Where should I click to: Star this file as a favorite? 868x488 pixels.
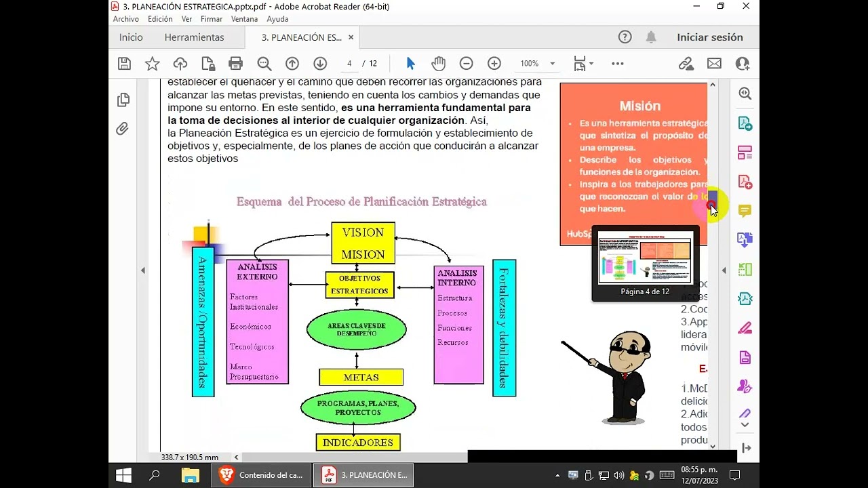click(x=153, y=64)
